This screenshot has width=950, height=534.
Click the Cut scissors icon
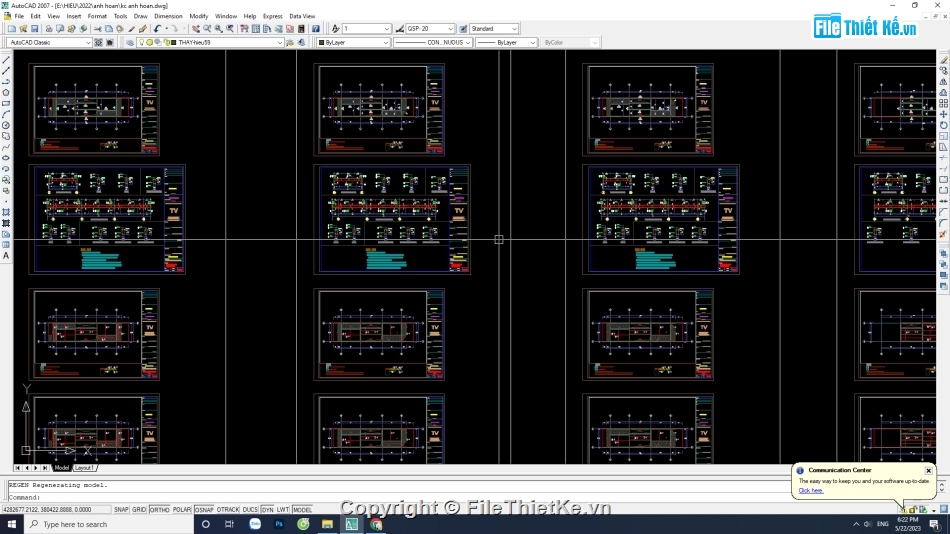click(x=98, y=28)
